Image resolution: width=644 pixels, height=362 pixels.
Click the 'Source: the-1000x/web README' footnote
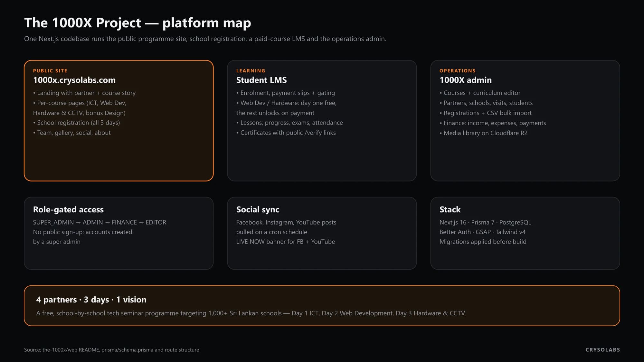111,350
